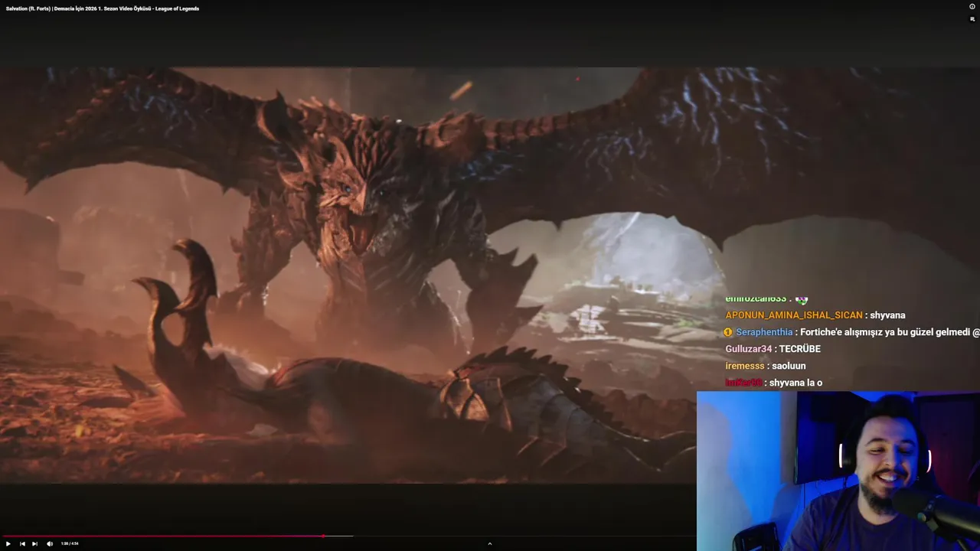Click the chat message 'shyvana la o'
Image resolution: width=980 pixels, height=551 pixels.
point(795,383)
